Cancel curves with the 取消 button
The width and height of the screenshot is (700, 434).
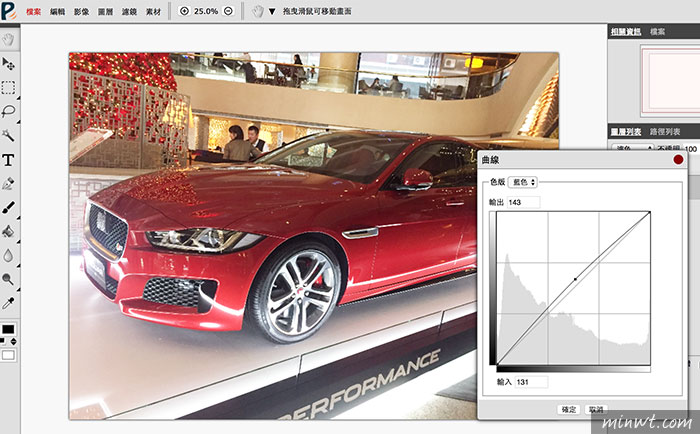click(x=596, y=409)
